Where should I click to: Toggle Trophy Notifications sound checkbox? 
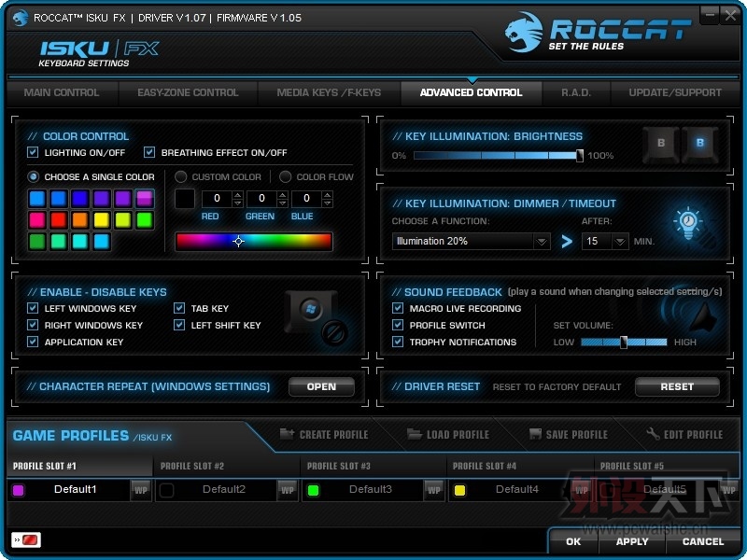pyautogui.click(x=398, y=342)
